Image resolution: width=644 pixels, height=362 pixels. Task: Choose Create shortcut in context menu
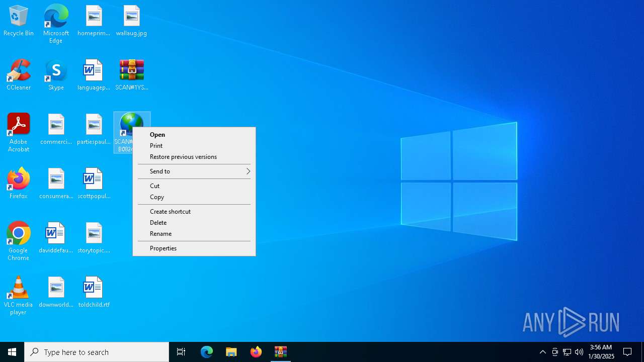194,212
